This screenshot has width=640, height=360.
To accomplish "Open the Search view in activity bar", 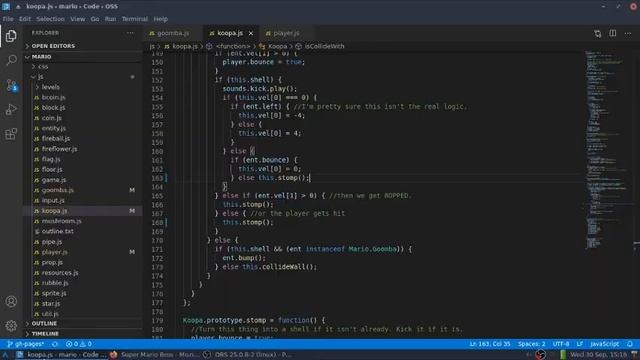I will 11,60.
